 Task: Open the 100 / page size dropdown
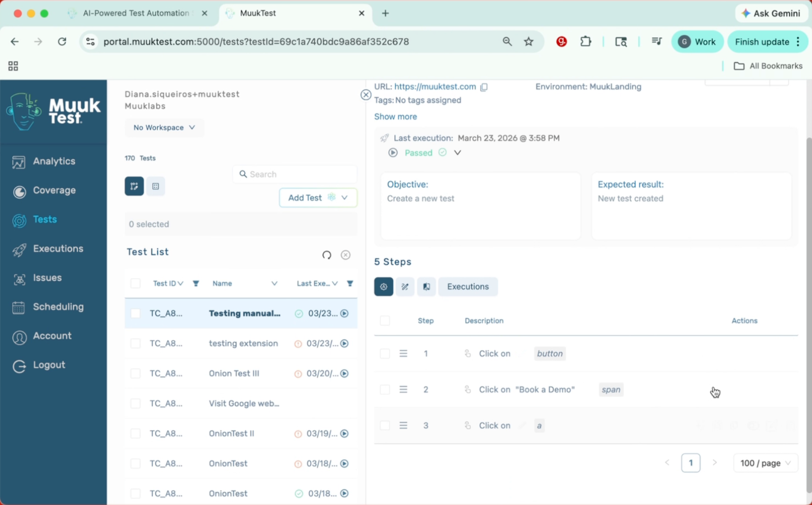[765, 463]
